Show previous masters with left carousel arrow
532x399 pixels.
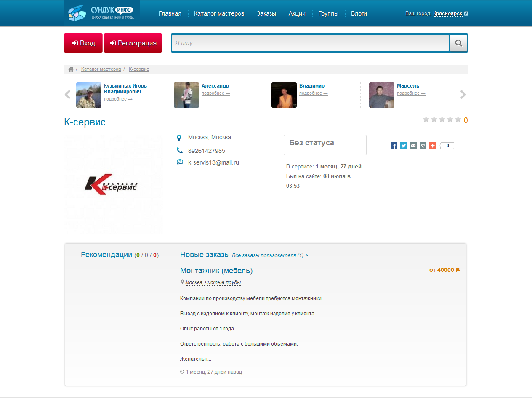point(67,95)
